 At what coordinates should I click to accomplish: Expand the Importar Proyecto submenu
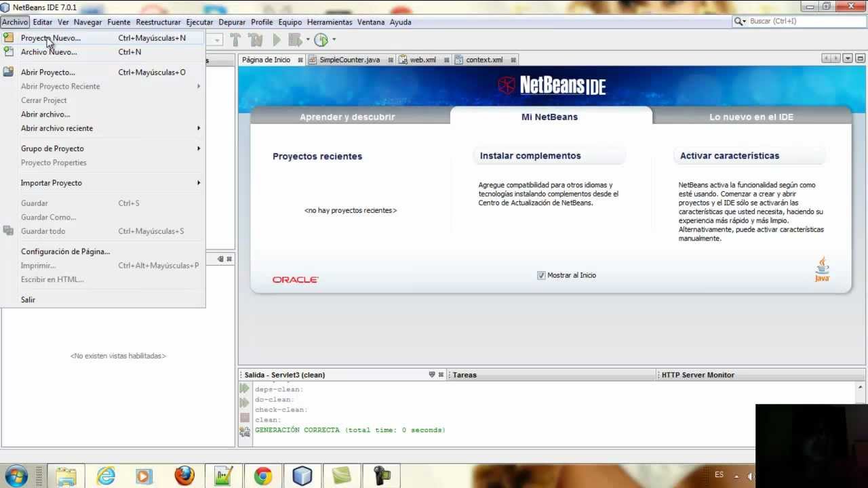[x=199, y=183]
